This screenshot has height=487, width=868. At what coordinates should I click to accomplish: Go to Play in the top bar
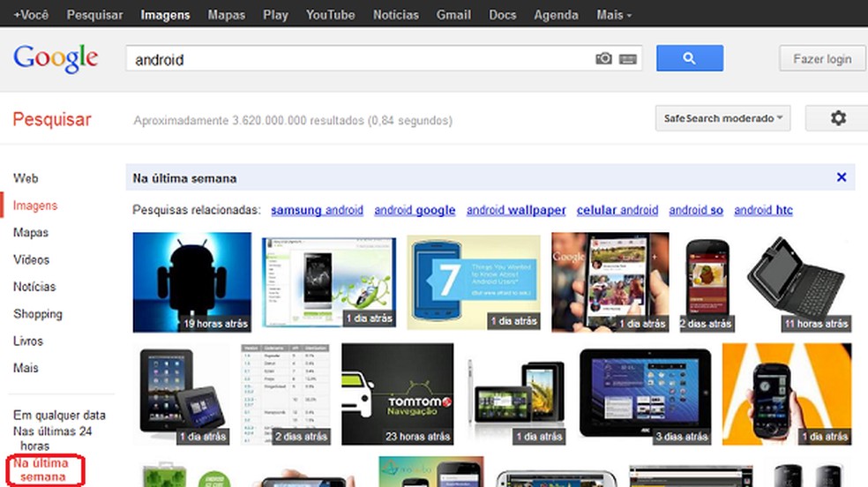[x=276, y=15]
